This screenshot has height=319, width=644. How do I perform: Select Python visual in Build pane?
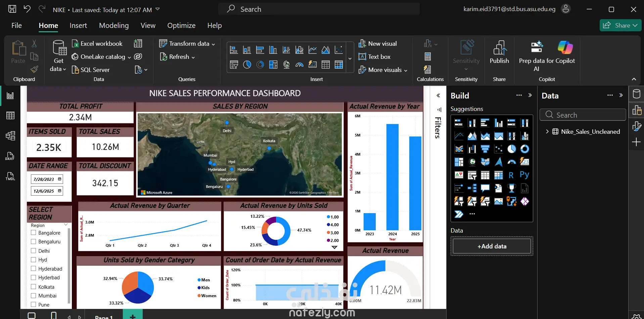point(524,175)
